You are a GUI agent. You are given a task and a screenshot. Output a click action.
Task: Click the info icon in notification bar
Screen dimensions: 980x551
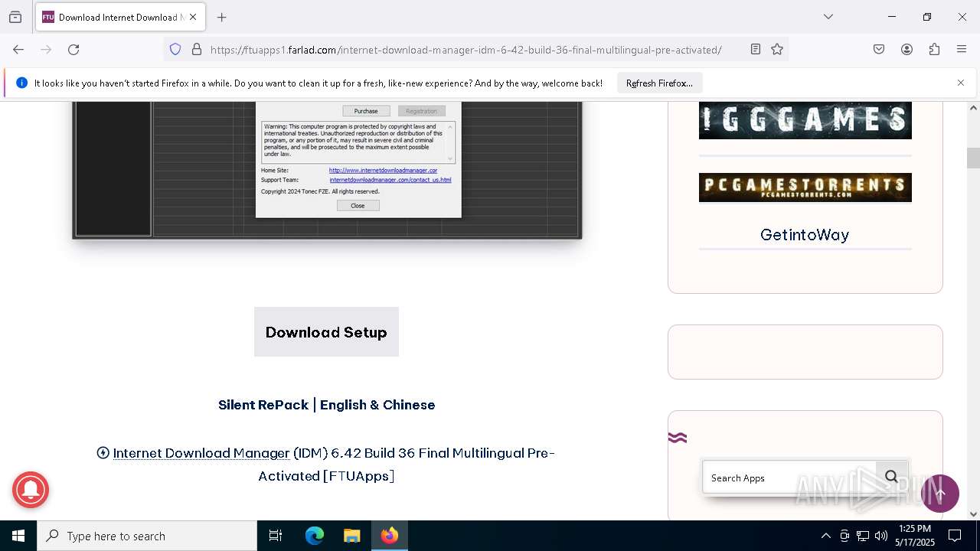(21, 83)
